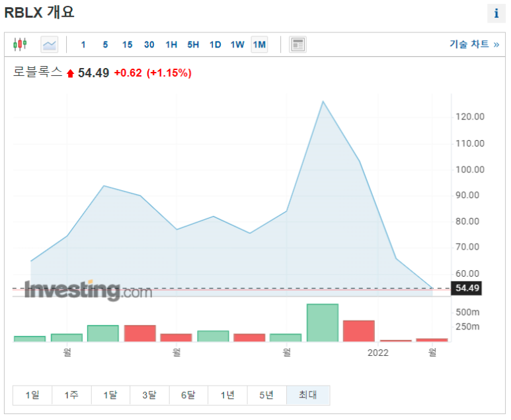The image size is (511, 420).
Task: Click the 54.49 current price label
Action: (467, 288)
